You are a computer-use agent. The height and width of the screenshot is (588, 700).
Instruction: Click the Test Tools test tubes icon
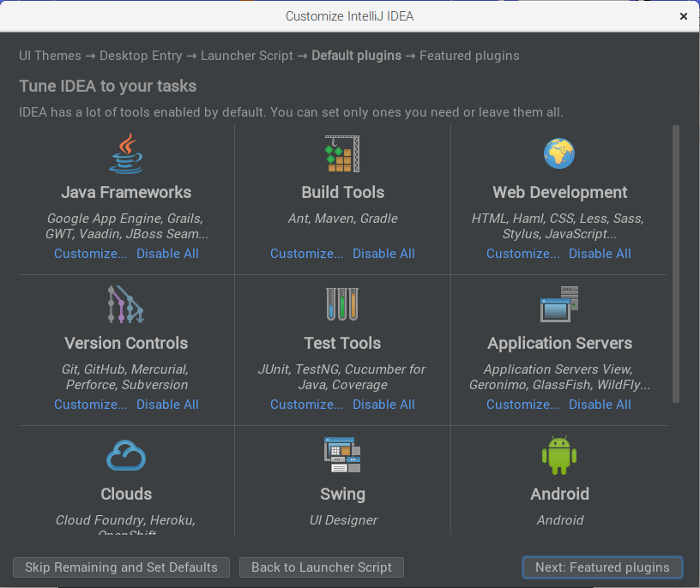click(342, 303)
